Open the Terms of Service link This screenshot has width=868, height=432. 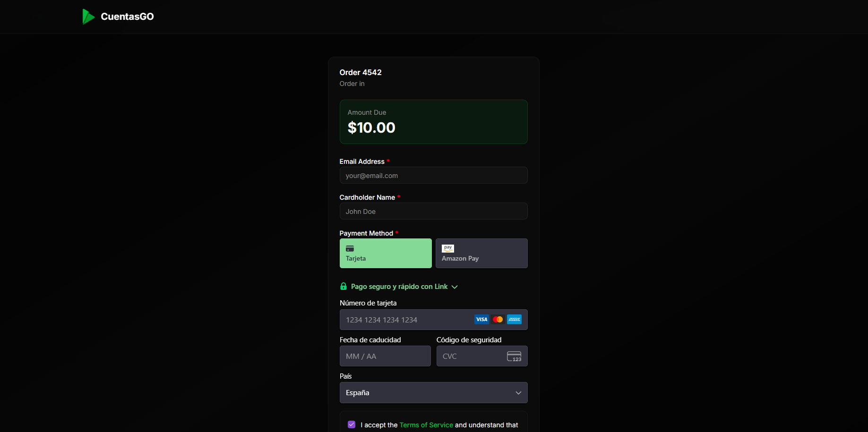click(426, 425)
